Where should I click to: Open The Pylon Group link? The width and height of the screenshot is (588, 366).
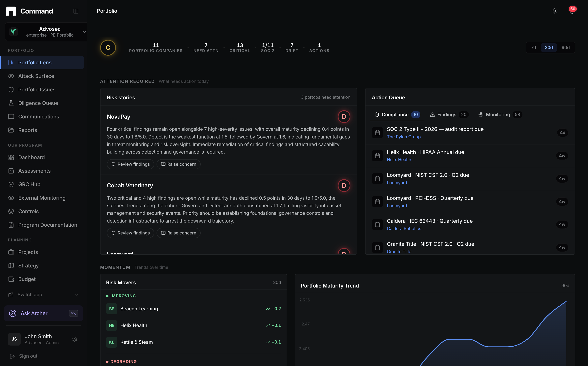pos(404,137)
